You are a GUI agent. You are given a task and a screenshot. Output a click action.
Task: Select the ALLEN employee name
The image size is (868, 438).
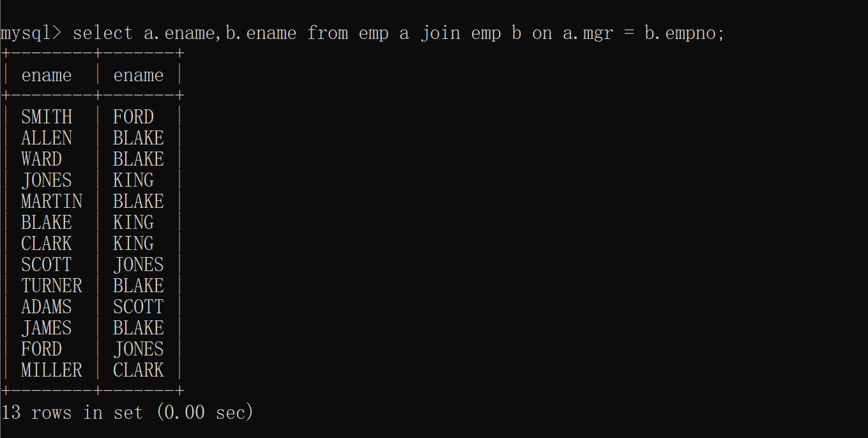[x=47, y=138]
